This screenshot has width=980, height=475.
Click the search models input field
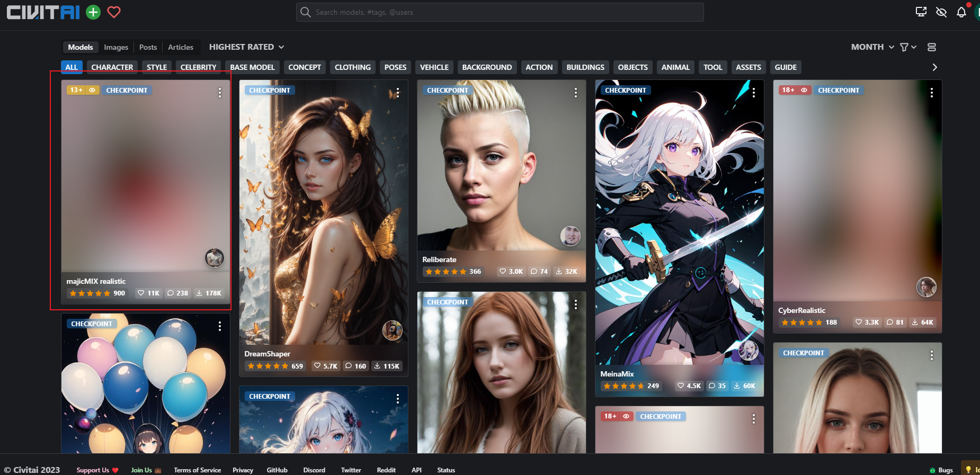click(x=500, y=12)
